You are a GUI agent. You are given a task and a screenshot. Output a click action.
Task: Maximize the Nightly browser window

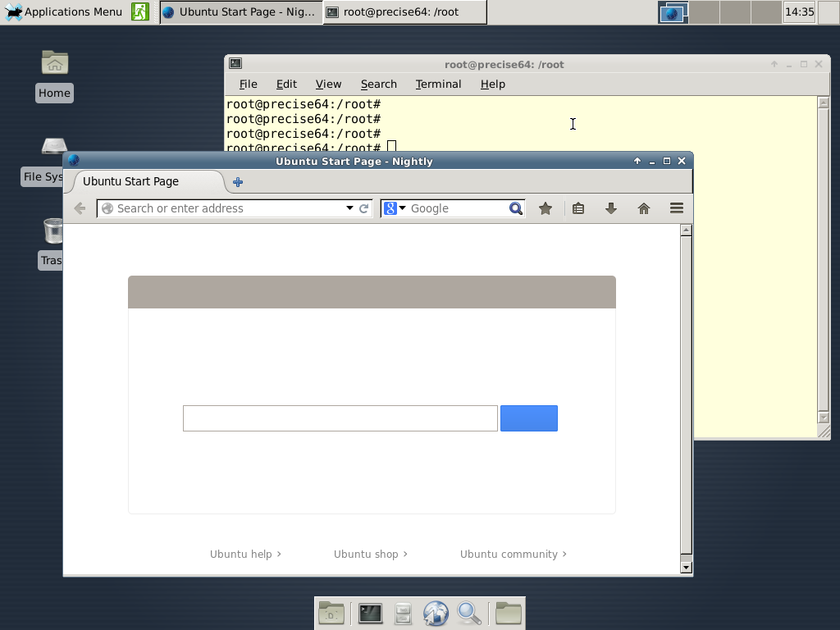tap(666, 161)
